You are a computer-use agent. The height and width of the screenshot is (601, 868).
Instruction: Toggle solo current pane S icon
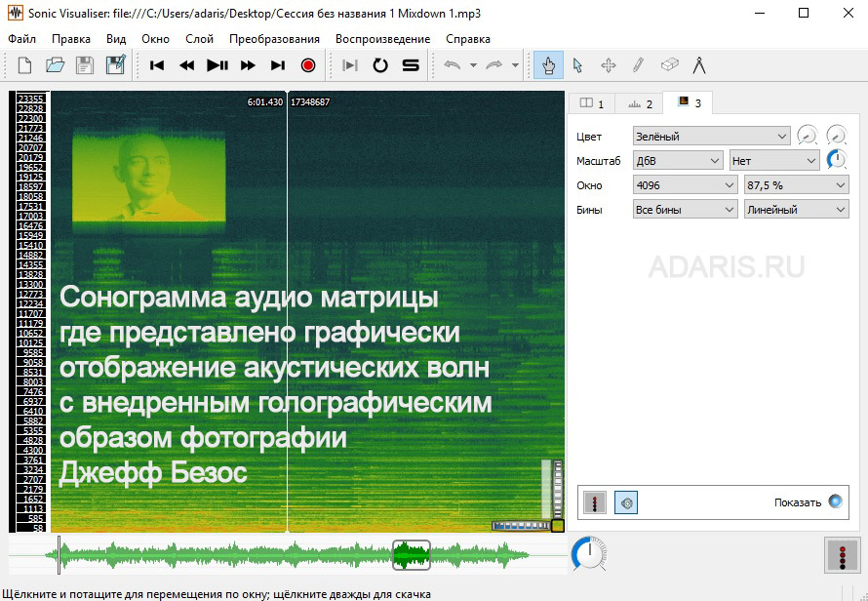[x=411, y=65]
